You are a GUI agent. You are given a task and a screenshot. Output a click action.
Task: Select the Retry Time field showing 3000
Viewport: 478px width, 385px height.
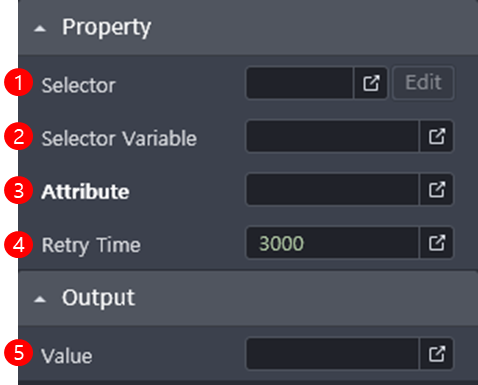click(x=332, y=243)
